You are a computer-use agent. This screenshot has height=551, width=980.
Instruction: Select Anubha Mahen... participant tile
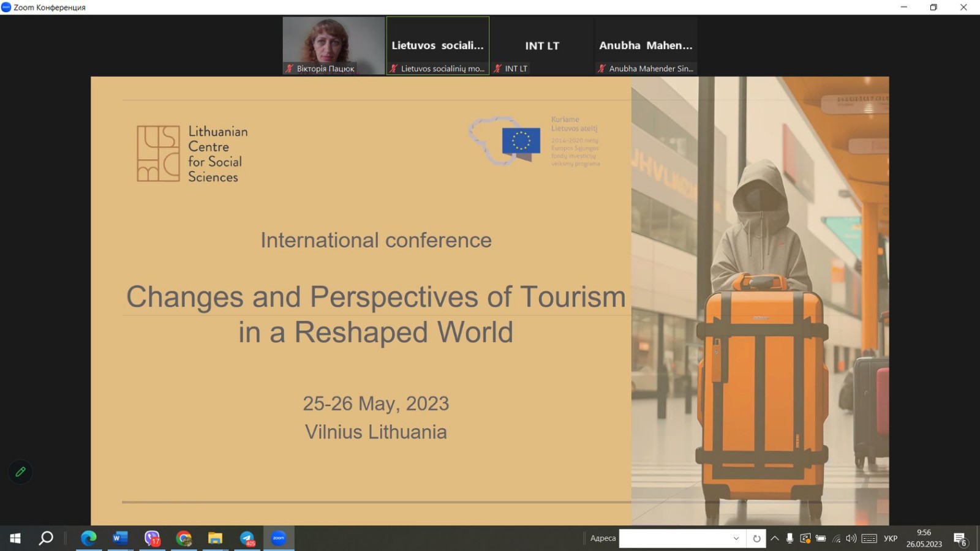point(646,45)
